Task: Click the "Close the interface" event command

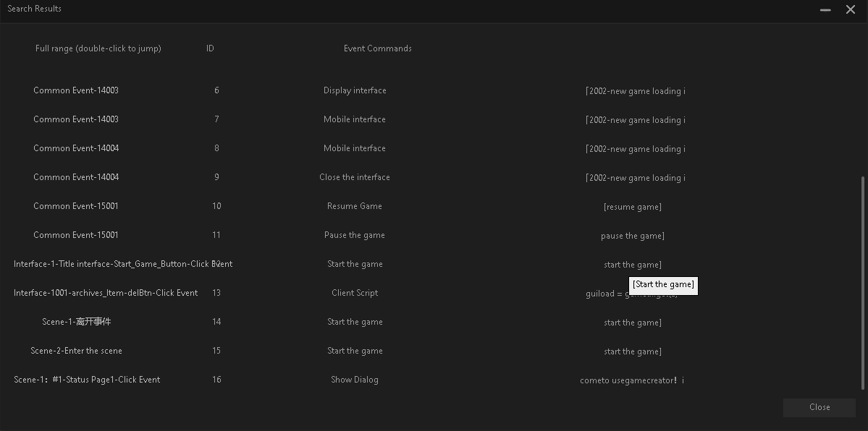Action: point(354,177)
